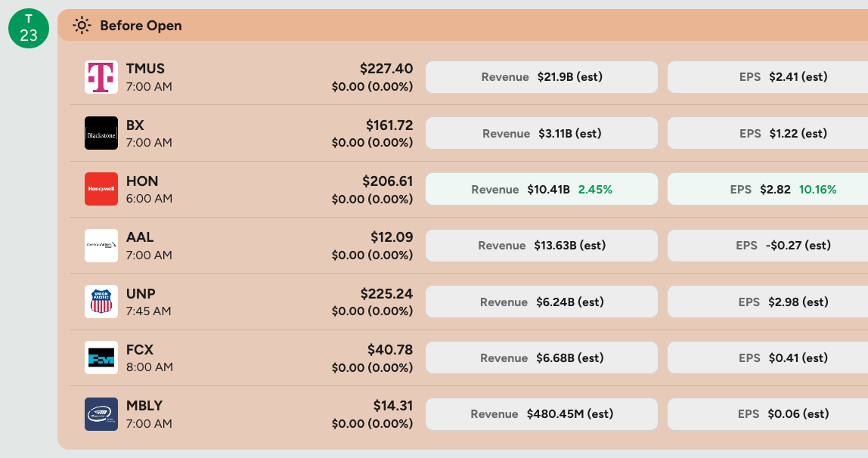
Task: Open the UNP ticker symbol
Action: click(x=141, y=294)
